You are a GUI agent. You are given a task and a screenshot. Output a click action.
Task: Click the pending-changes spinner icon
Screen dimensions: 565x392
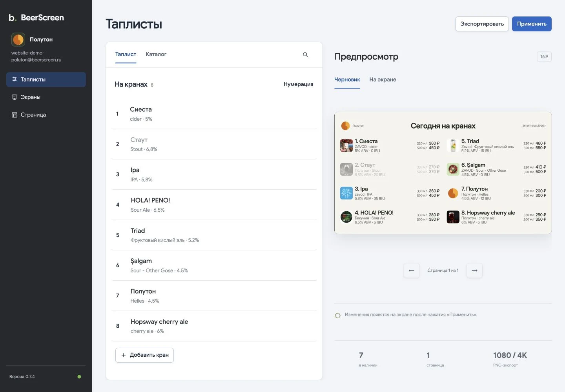(337, 316)
